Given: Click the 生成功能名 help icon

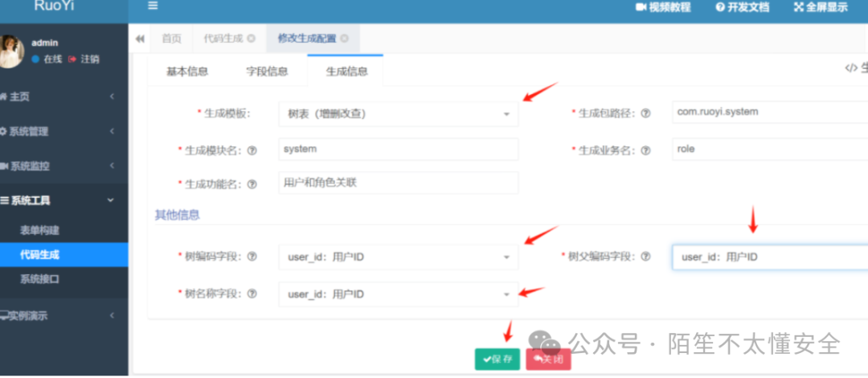Looking at the screenshot, I should [x=252, y=184].
